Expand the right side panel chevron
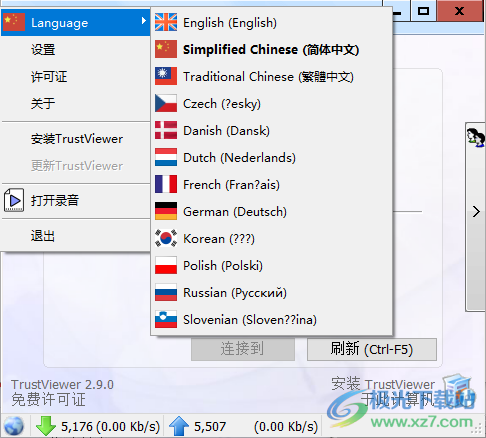 pos(476,212)
